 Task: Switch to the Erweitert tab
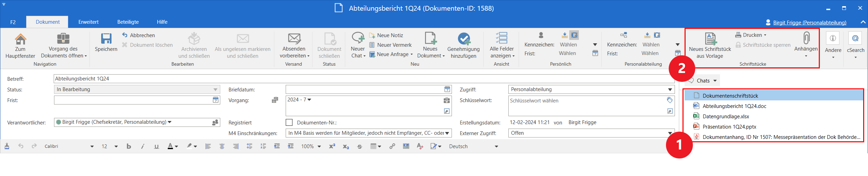click(88, 22)
